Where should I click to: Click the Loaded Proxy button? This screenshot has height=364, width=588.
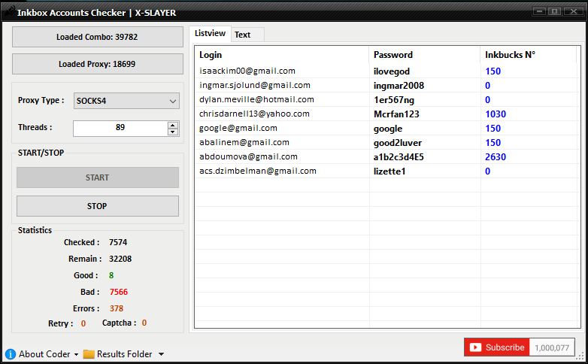(97, 64)
